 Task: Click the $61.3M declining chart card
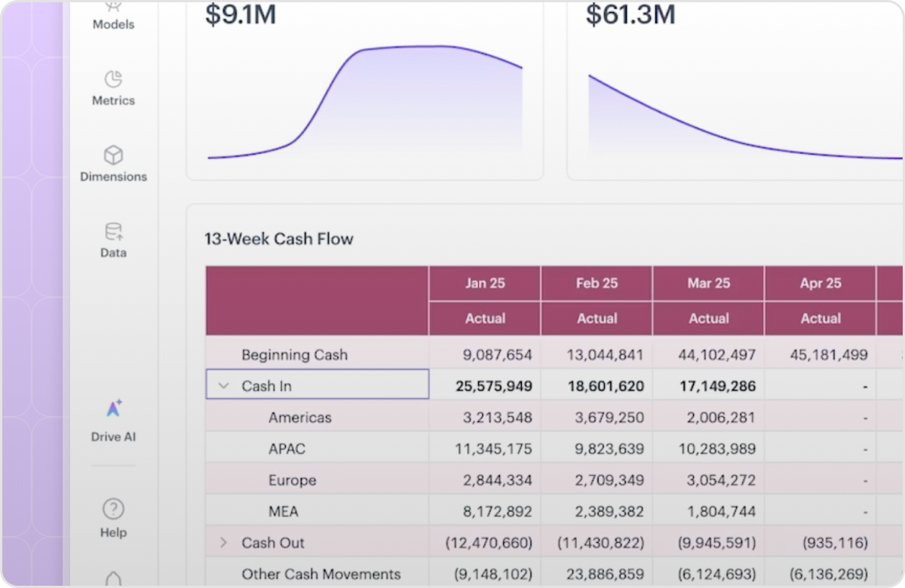[735, 90]
